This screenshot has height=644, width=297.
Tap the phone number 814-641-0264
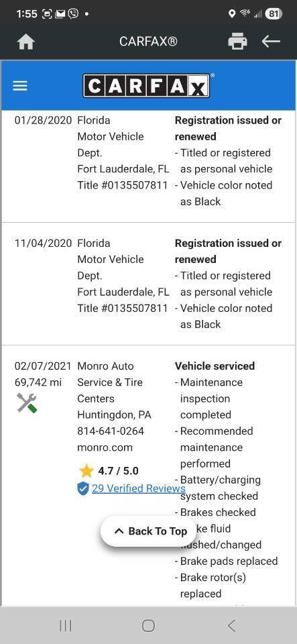tap(111, 431)
